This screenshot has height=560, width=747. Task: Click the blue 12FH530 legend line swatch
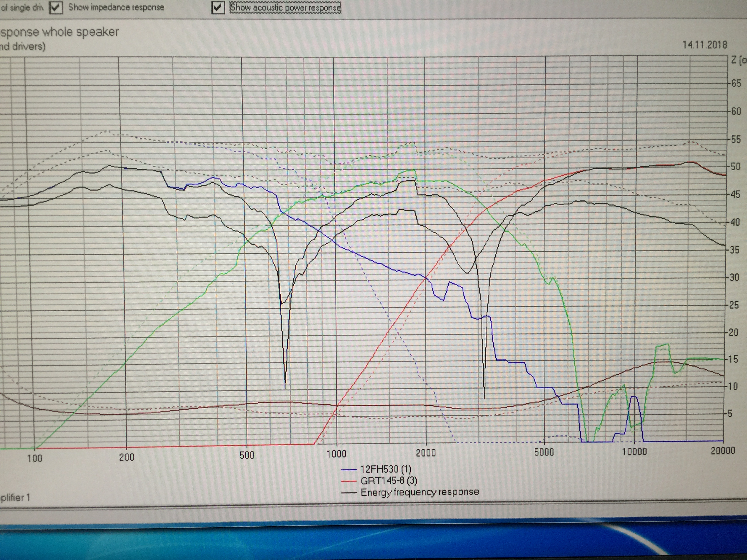point(349,470)
